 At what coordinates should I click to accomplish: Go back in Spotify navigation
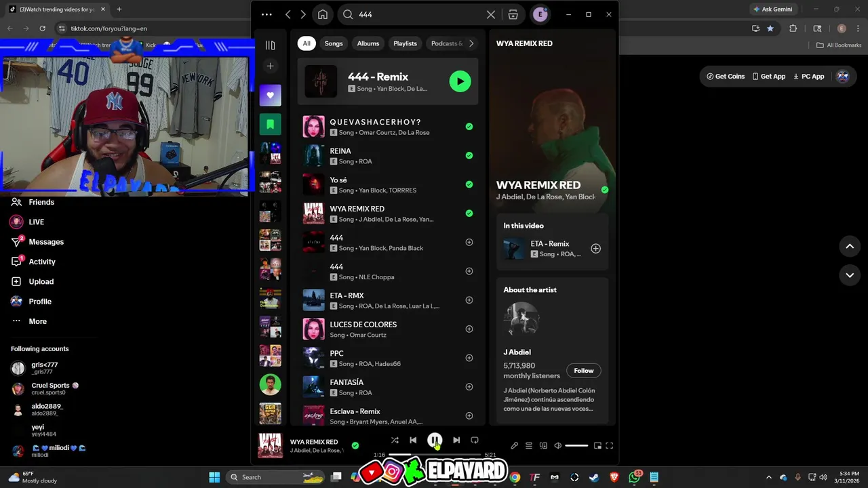(288, 14)
